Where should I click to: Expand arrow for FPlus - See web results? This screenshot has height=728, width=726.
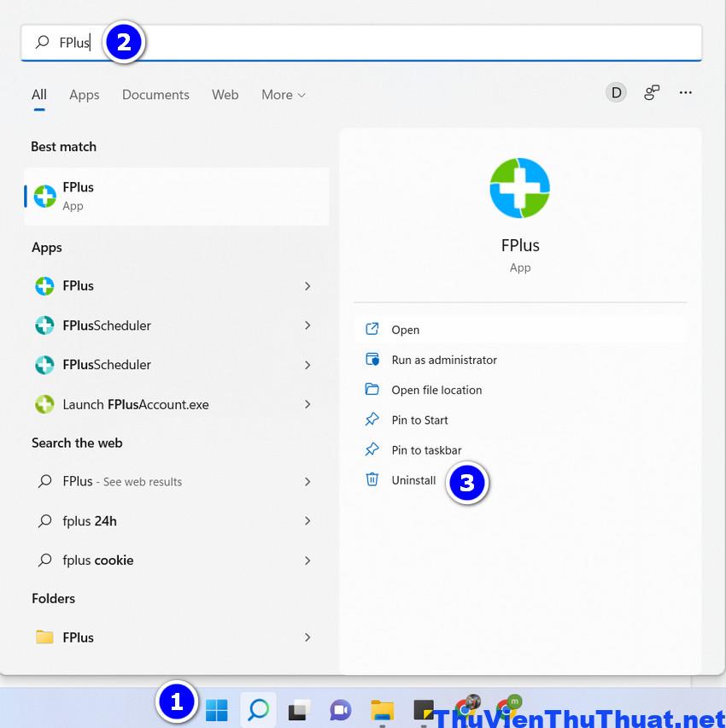click(307, 481)
